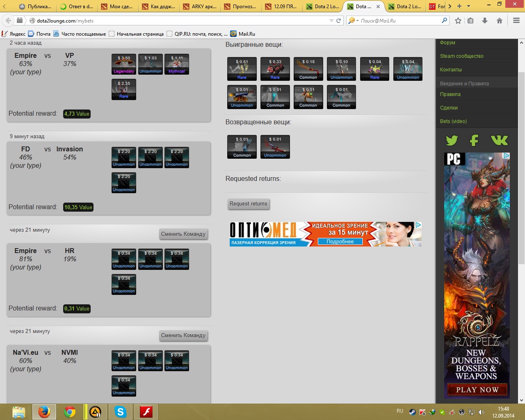Open the Firefox hamburger menu
The image size is (525, 420).
coord(516,21)
